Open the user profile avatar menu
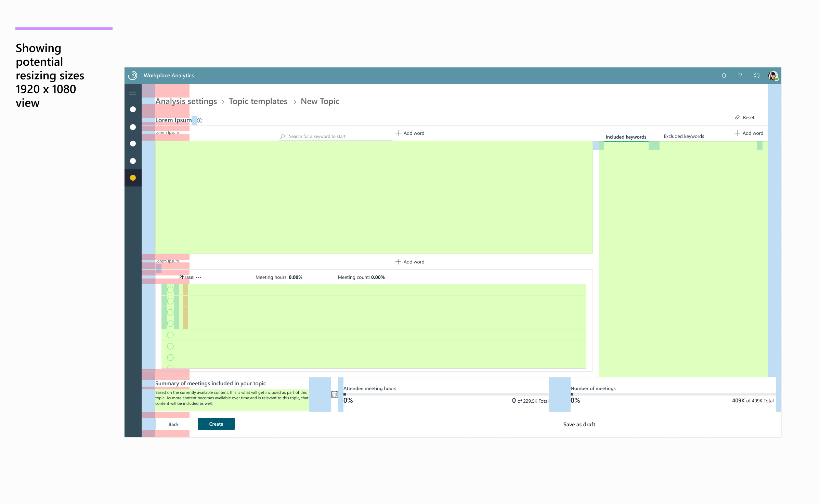Screen dimensions: 820x504 (x=773, y=76)
